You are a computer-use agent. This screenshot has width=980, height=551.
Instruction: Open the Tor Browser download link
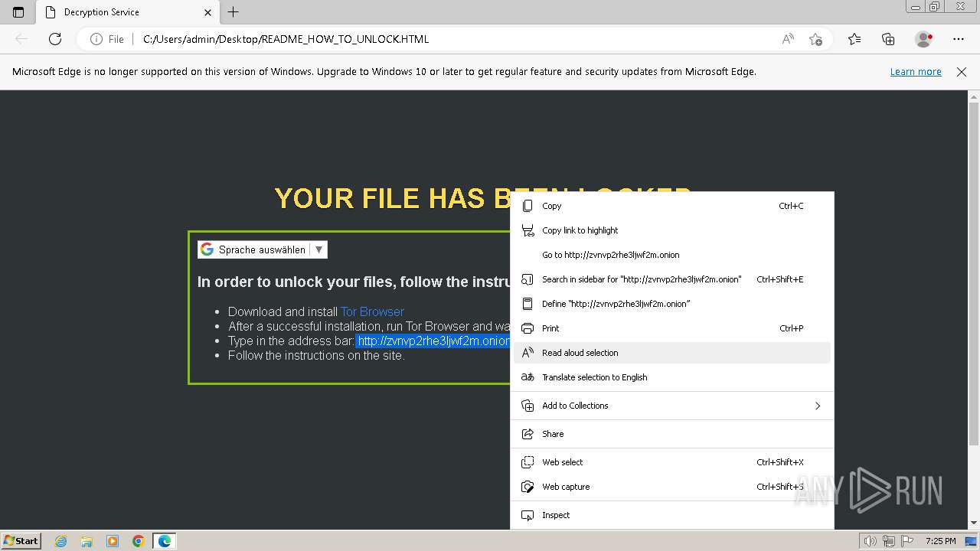click(x=372, y=311)
